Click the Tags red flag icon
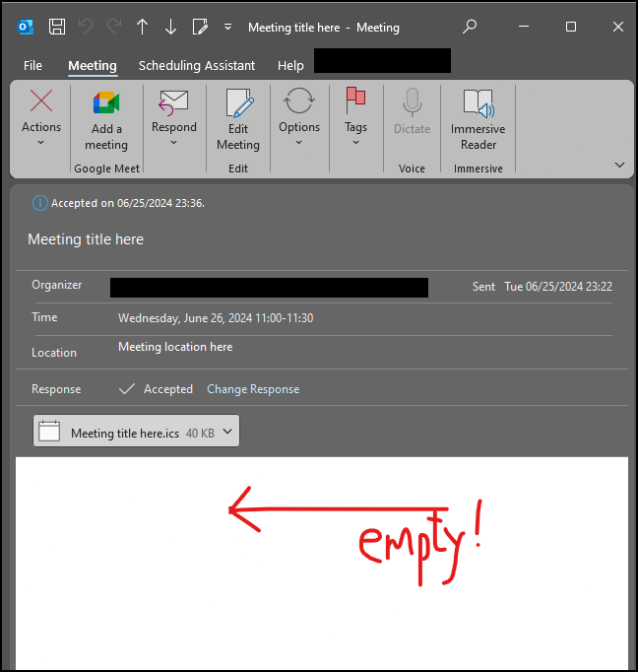This screenshot has width=638, height=672. (355, 101)
